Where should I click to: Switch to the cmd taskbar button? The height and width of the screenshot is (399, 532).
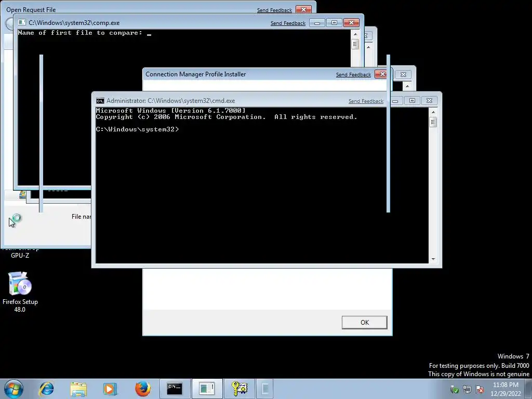(x=175, y=389)
